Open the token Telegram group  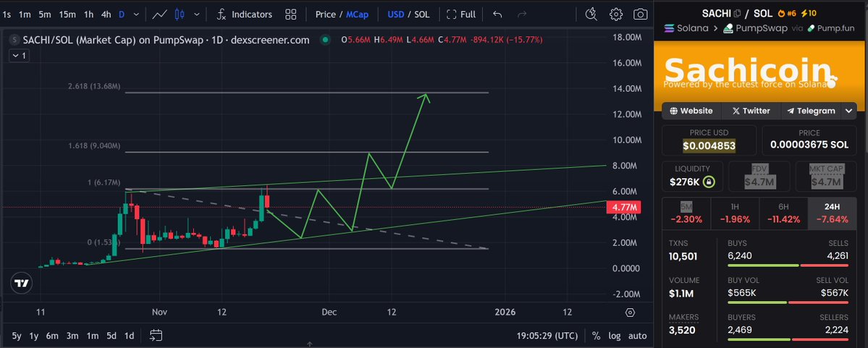point(811,111)
